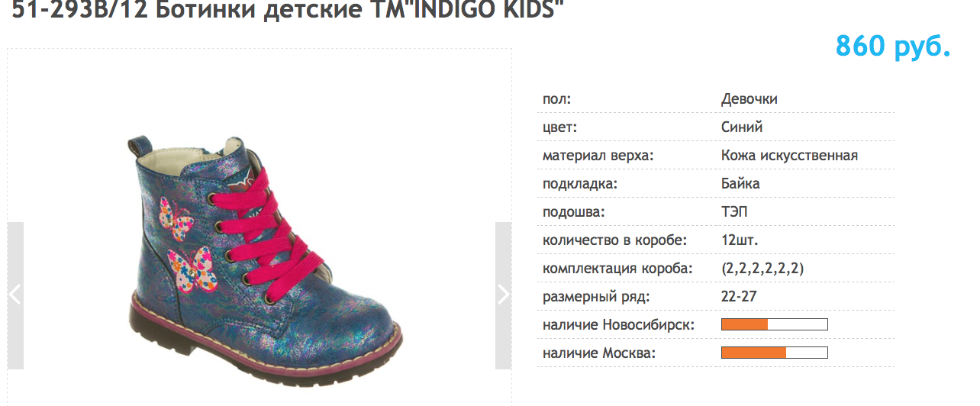Click the "Байка" lining value
This screenshot has width=980, height=406.
pos(740,184)
